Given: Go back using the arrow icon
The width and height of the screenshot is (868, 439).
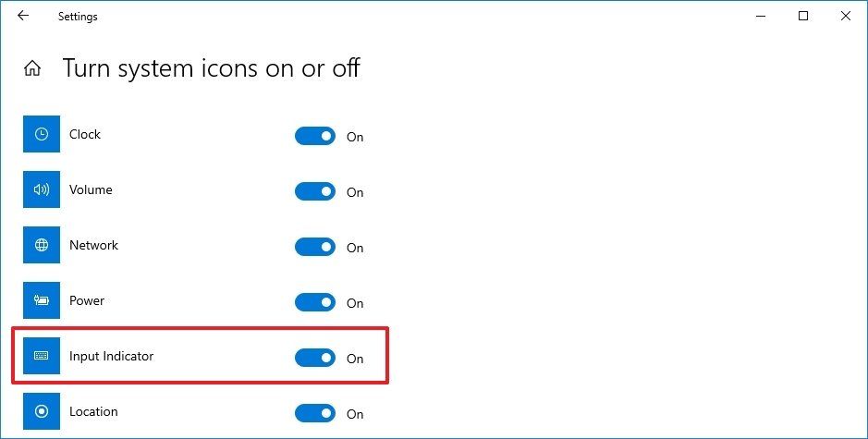Looking at the screenshot, I should pos(23,16).
